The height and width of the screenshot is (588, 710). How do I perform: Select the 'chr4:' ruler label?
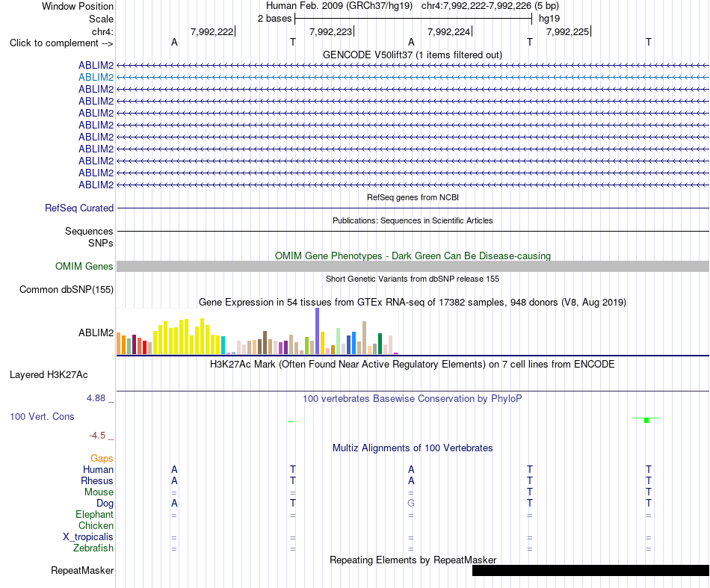tap(102, 31)
